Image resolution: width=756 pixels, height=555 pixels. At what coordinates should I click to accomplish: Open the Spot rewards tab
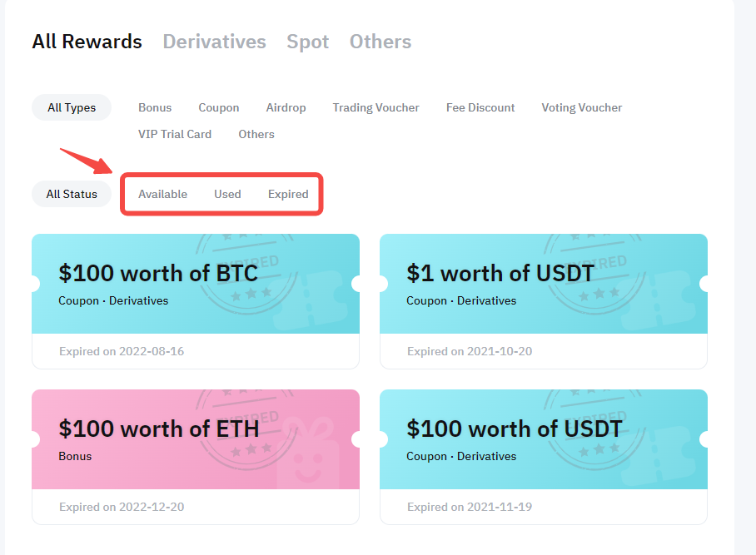[307, 42]
